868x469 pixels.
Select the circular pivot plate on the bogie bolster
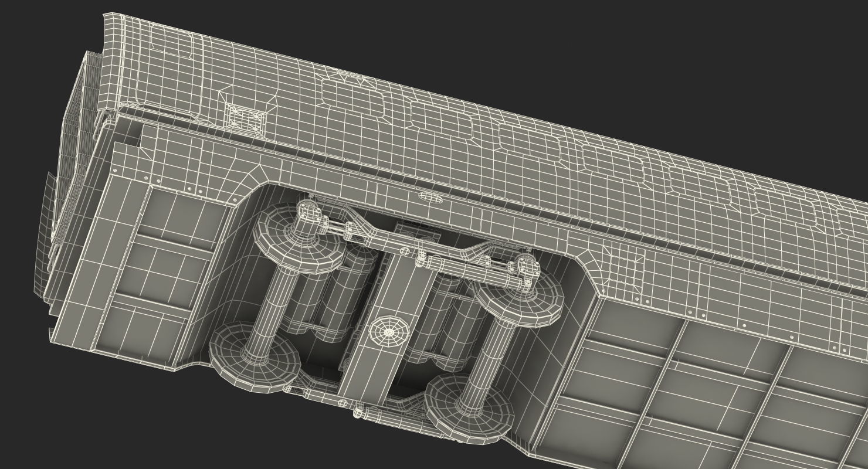tap(388, 332)
